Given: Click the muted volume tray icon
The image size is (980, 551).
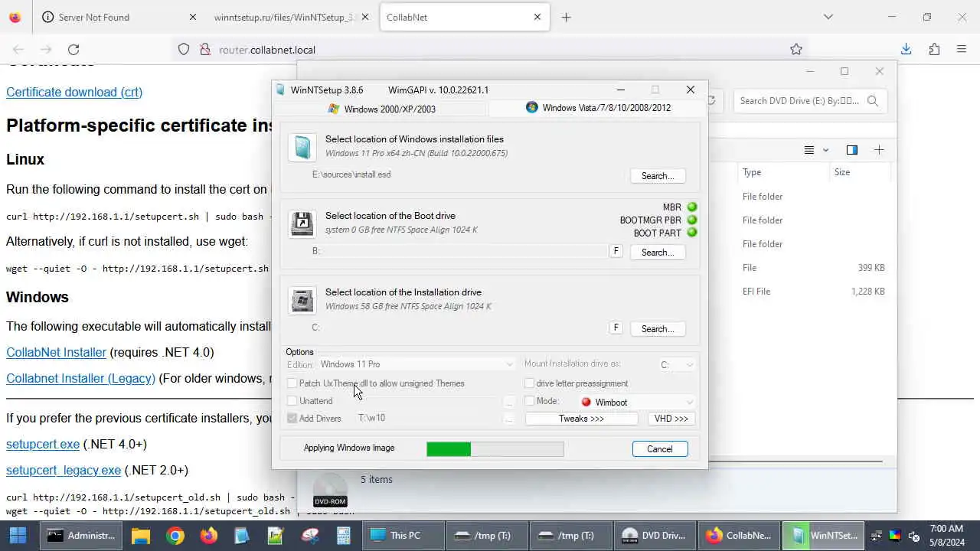Looking at the screenshot, I should point(913,536).
